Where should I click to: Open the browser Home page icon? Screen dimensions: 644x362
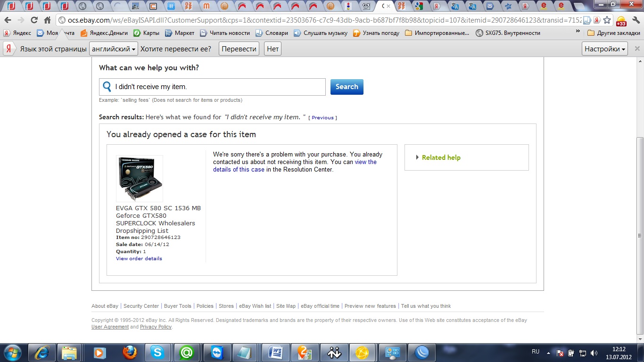click(x=47, y=20)
